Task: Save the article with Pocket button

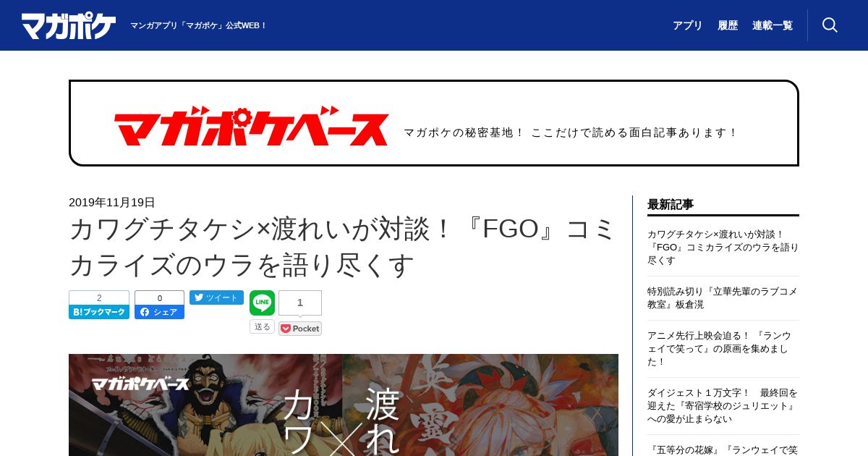Action: pyautogui.click(x=300, y=329)
